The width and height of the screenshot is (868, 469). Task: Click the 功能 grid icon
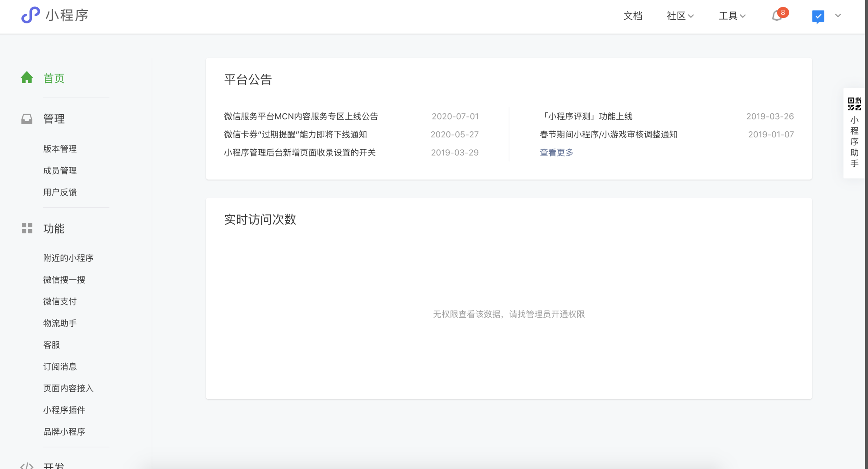click(x=27, y=228)
